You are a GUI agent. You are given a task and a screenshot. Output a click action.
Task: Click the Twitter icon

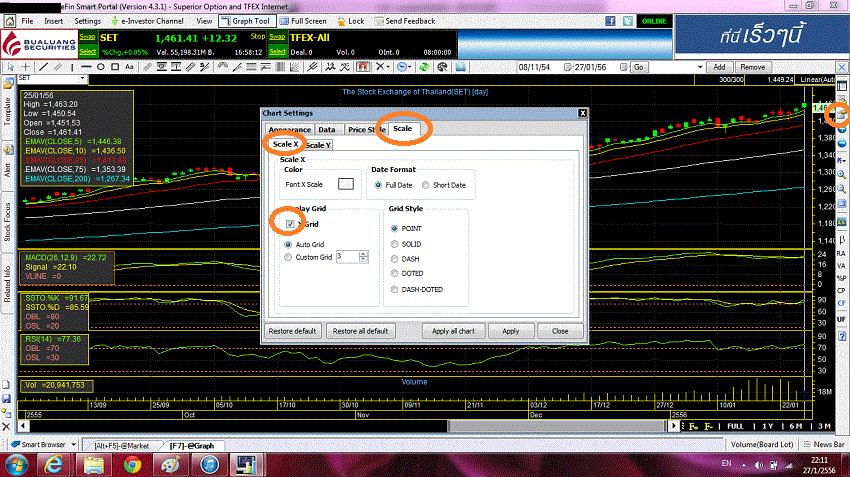click(628, 21)
